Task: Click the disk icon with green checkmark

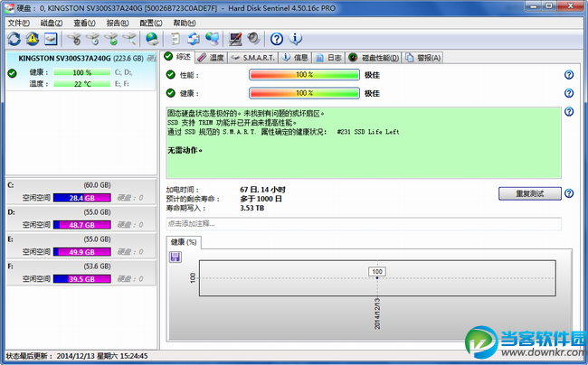Action: (x=111, y=39)
